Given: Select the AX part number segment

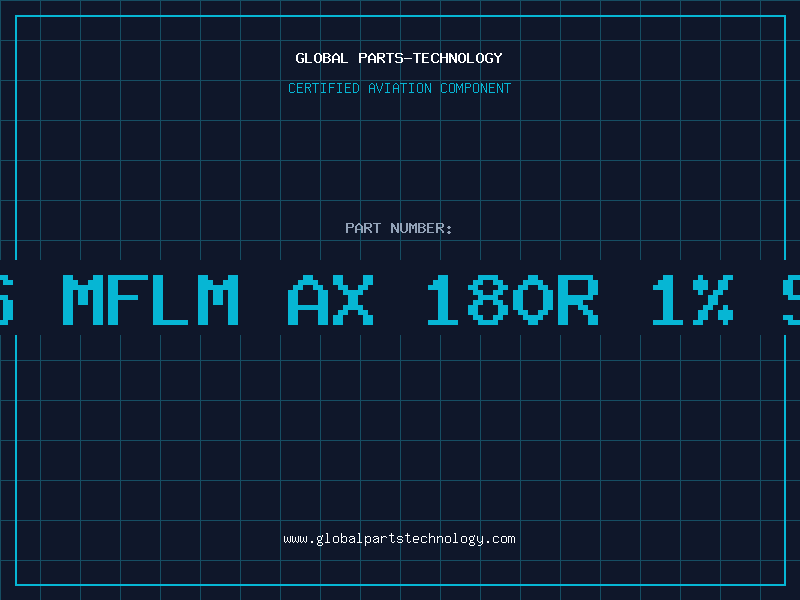Looking at the screenshot, I should (331, 300).
